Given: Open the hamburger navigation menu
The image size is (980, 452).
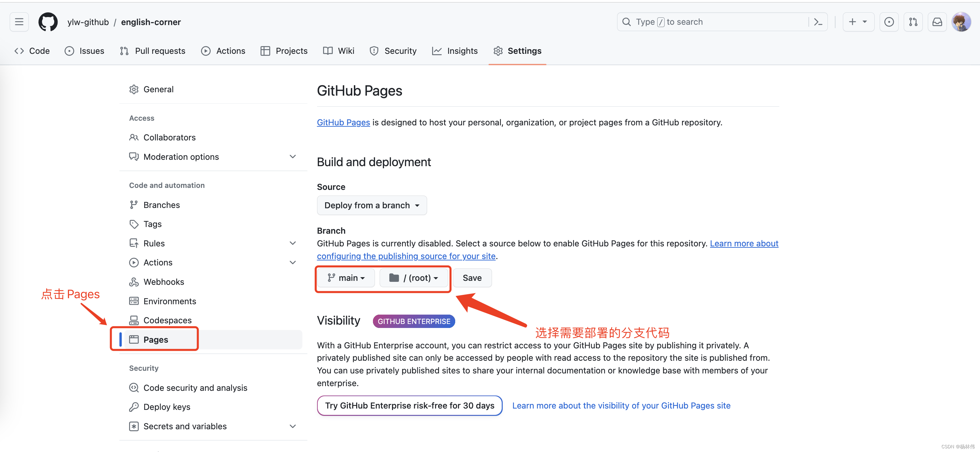Looking at the screenshot, I should [19, 22].
